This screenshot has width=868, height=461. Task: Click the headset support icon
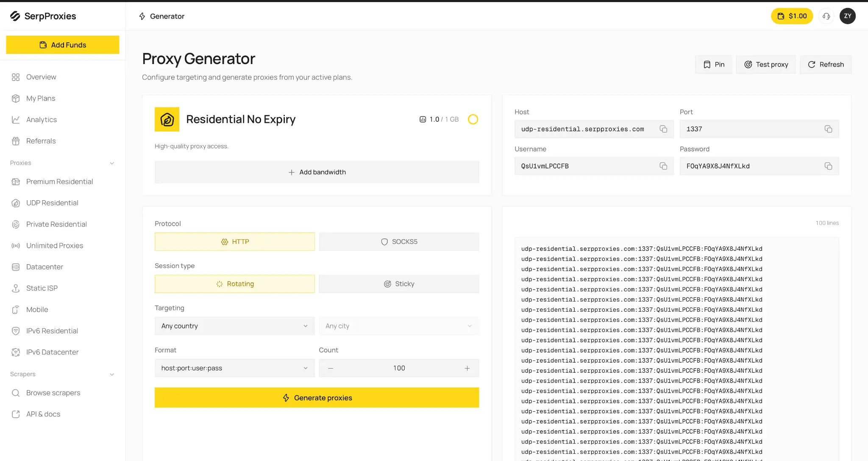826,16
